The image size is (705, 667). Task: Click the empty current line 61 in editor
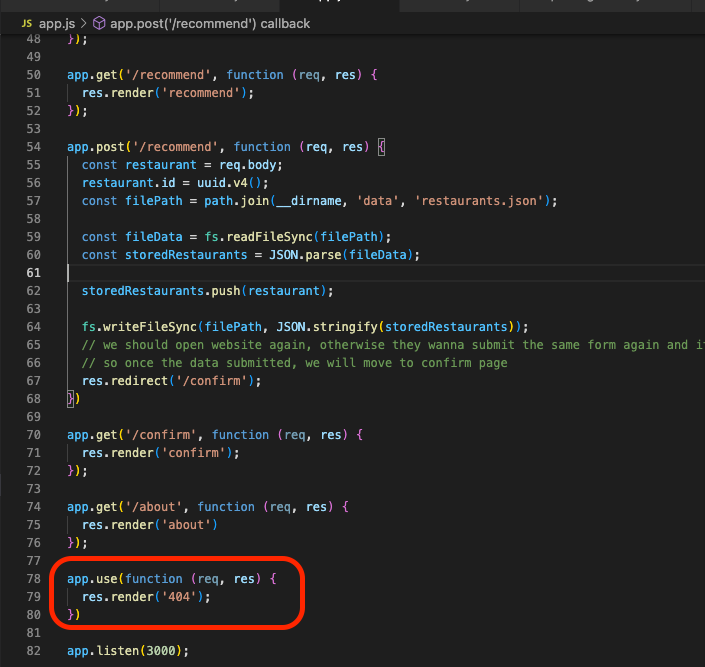tap(386, 273)
